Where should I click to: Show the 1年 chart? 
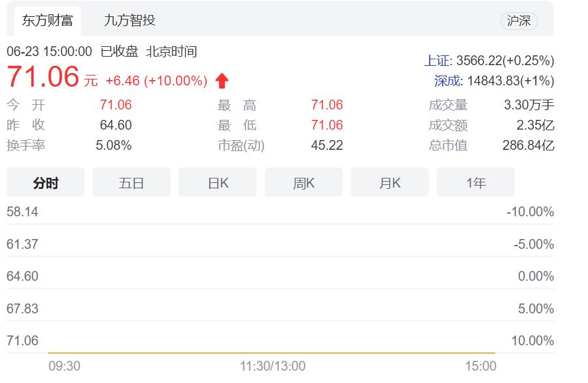point(476,183)
